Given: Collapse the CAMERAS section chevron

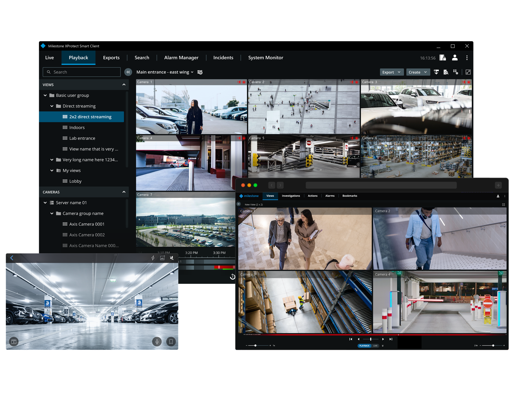Looking at the screenshot, I should click(124, 192).
